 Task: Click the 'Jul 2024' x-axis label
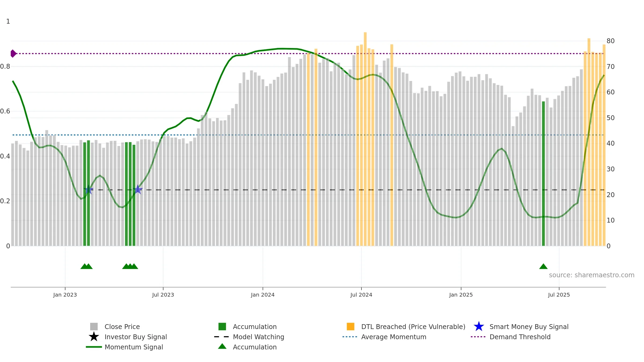click(361, 295)
